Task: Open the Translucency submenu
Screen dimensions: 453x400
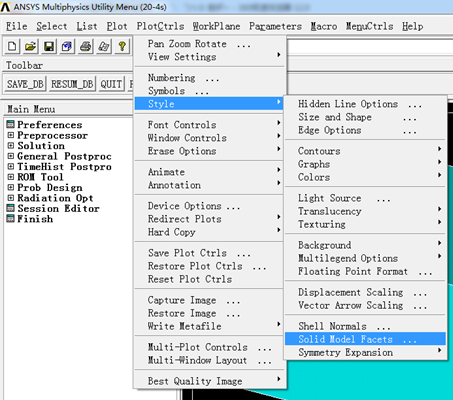Action: click(365, 211)
